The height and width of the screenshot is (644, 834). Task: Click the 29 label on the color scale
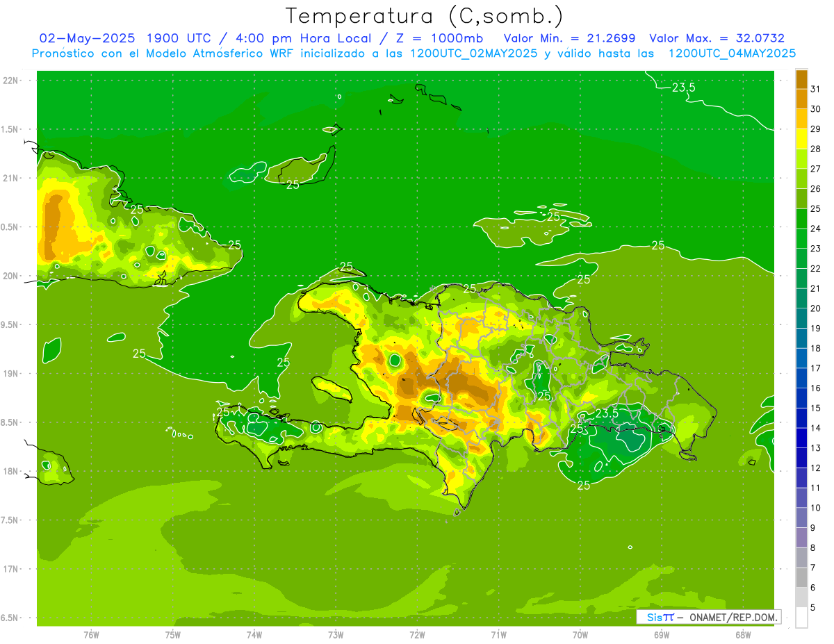816,129
